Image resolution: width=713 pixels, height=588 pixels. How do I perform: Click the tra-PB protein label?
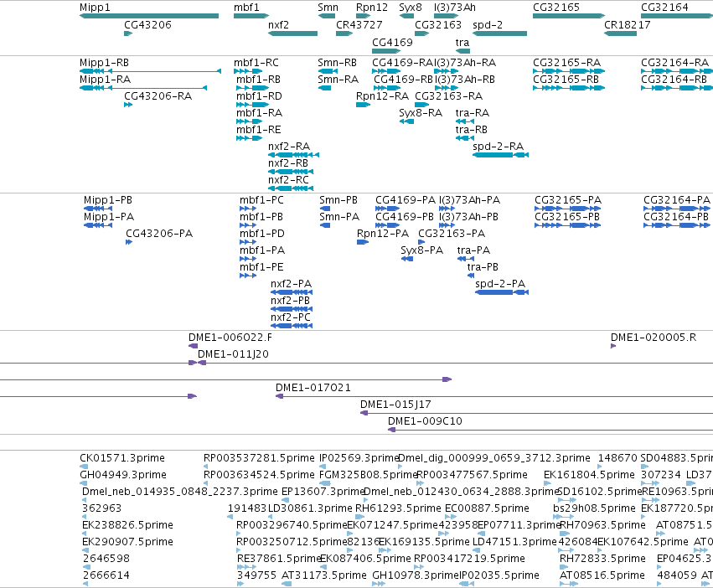click(x=483, y=267)
